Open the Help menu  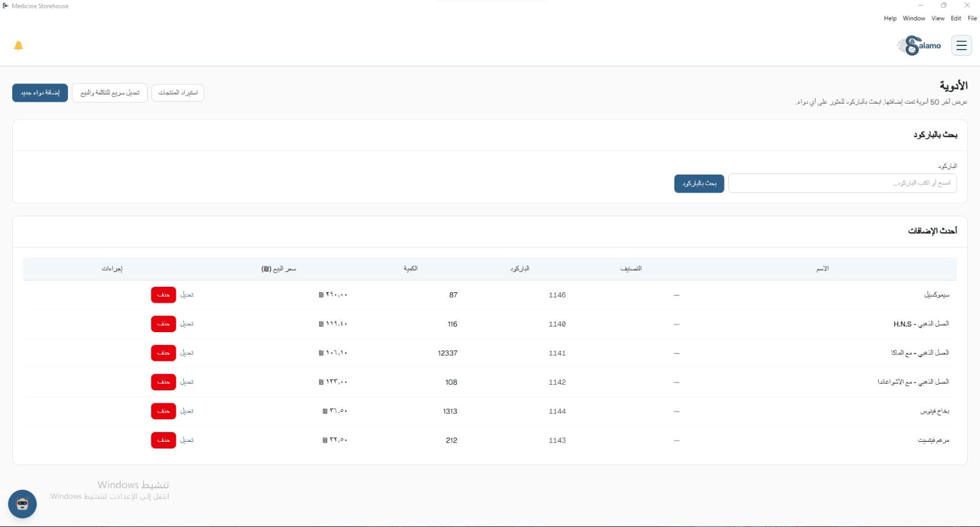[890, 18]
